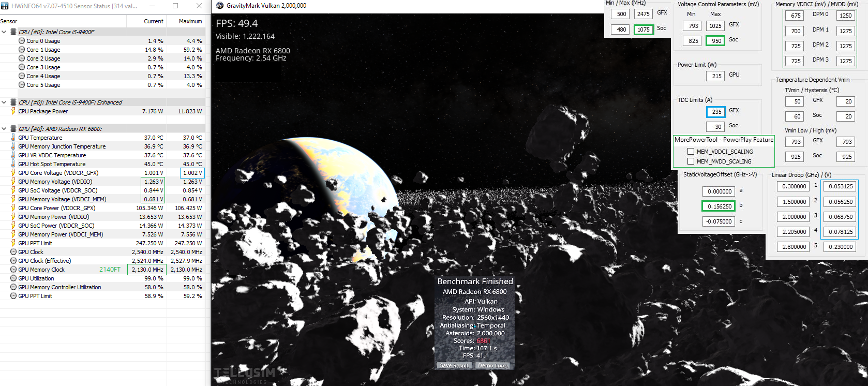Image resolution: width=868 pixels, height=386 pixels.
Task: Enable the MEM_VDDCI_SCALING checkbox
Action: pos(691,152)
